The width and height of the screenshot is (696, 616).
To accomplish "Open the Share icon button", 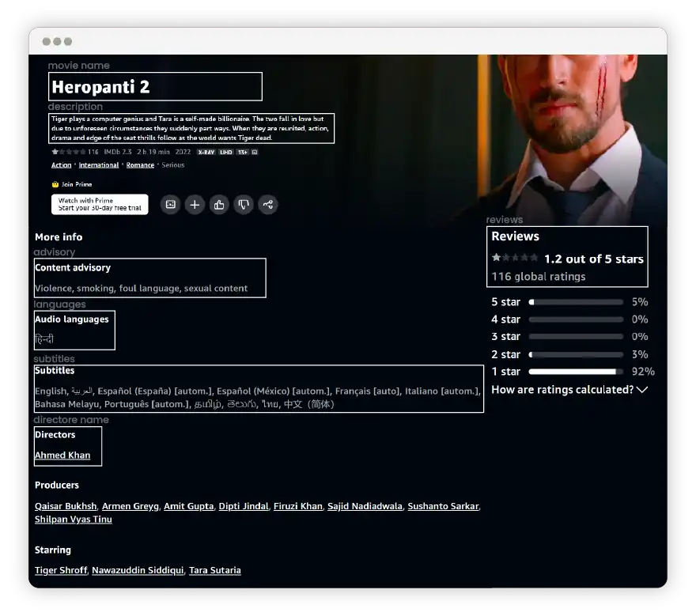I will tap(267, 205).
